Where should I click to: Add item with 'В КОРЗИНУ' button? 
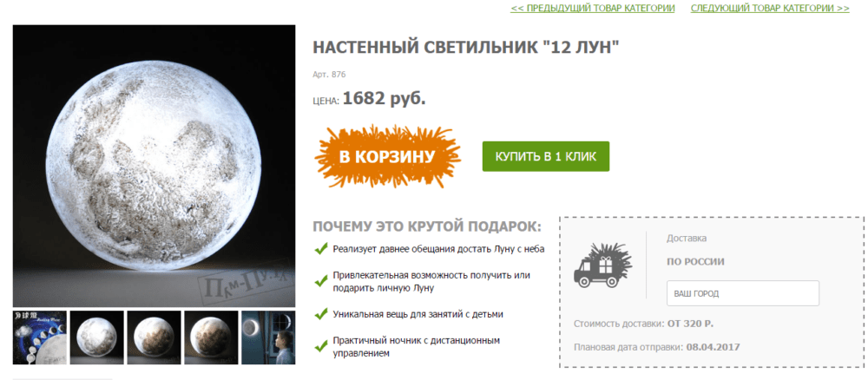387,156
